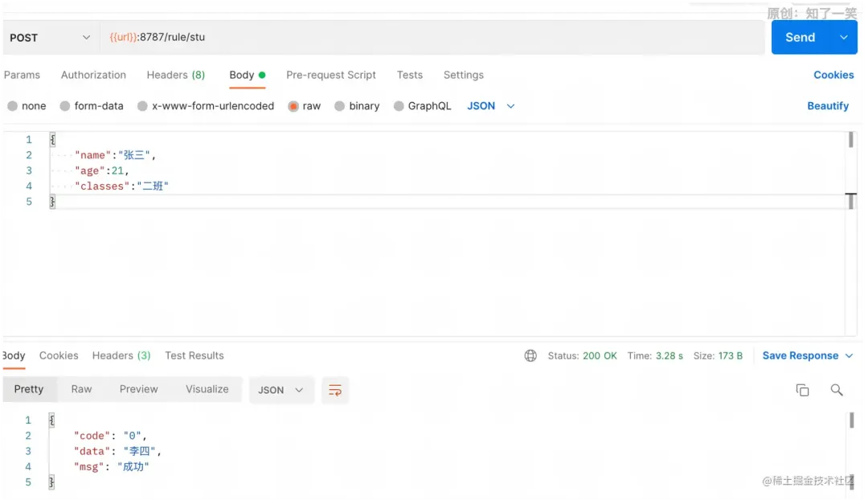Expand the Save Response dropdown
Screen dimensions: 868x500
coord(850,355)
